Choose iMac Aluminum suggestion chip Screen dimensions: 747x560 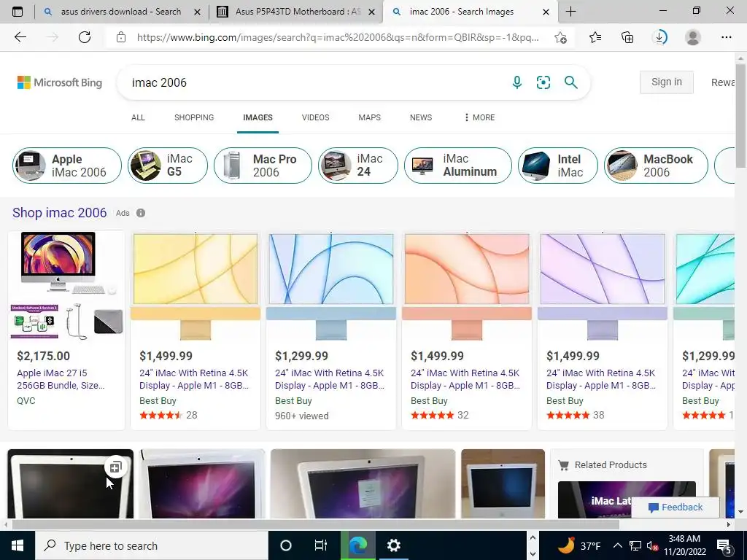pyautogui.click(x=458, y=166)
